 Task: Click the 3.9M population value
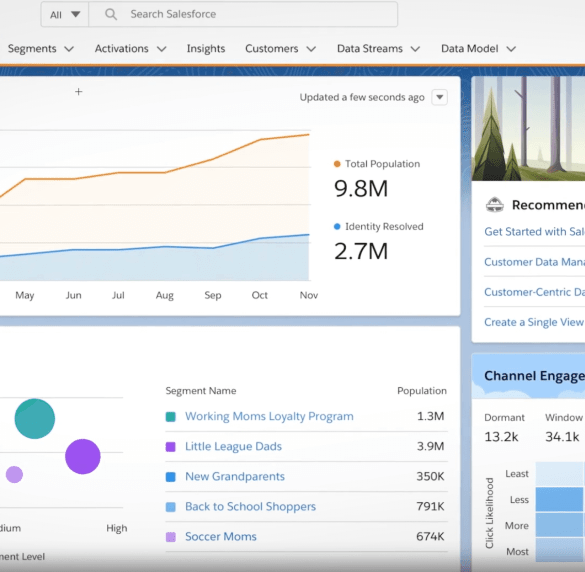(431, 446)
